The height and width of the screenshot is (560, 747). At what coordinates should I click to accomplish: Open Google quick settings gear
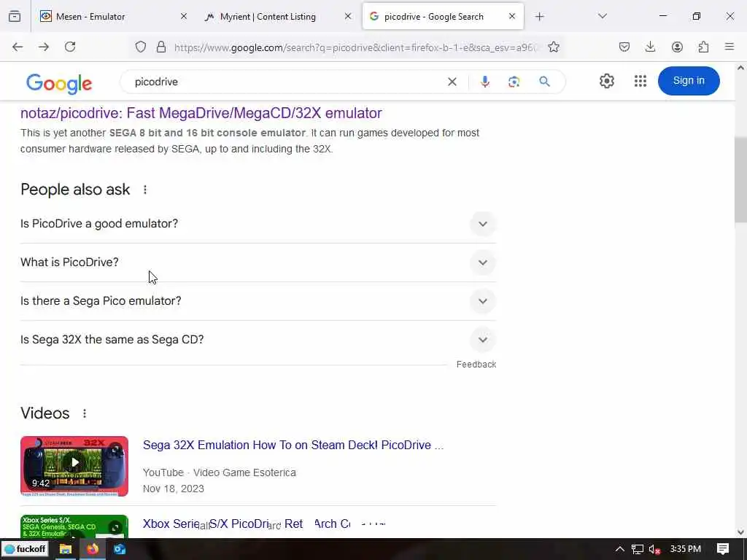[x=606, y=81]
